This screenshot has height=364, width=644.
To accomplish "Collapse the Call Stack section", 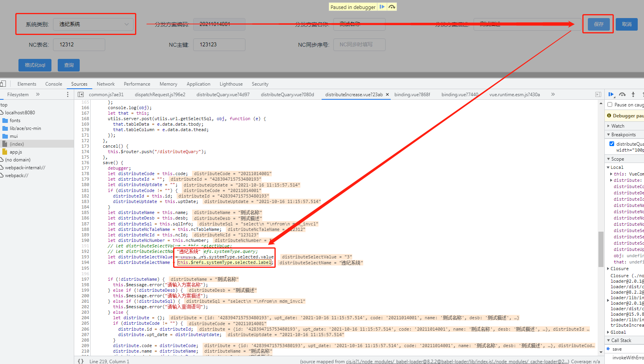I will tap(609, 340).
